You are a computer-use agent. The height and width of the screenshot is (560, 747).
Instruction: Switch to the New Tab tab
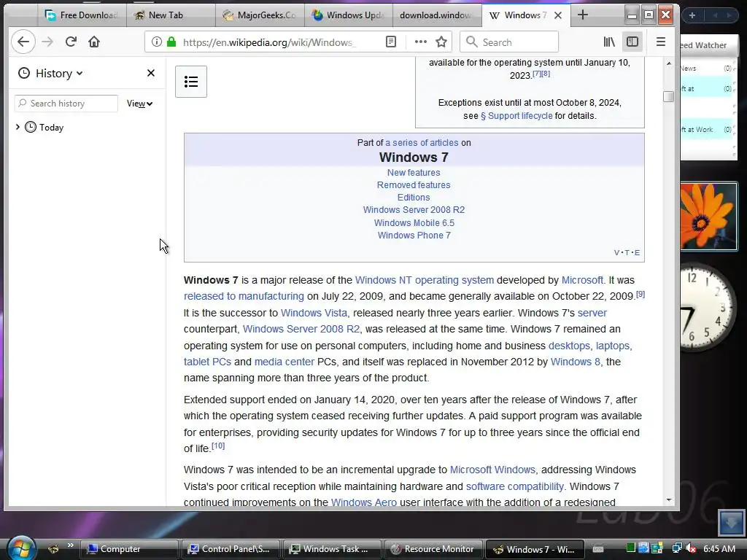click(171, 15)
